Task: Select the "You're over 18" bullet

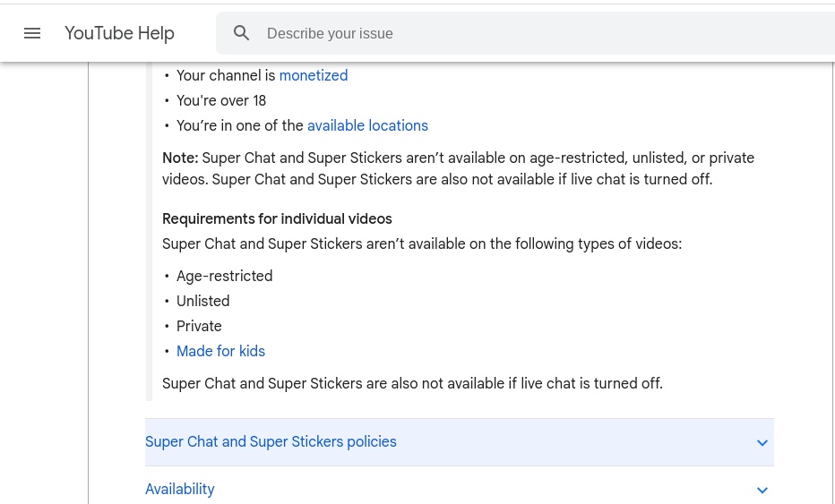Action: (x=221, y=100)
